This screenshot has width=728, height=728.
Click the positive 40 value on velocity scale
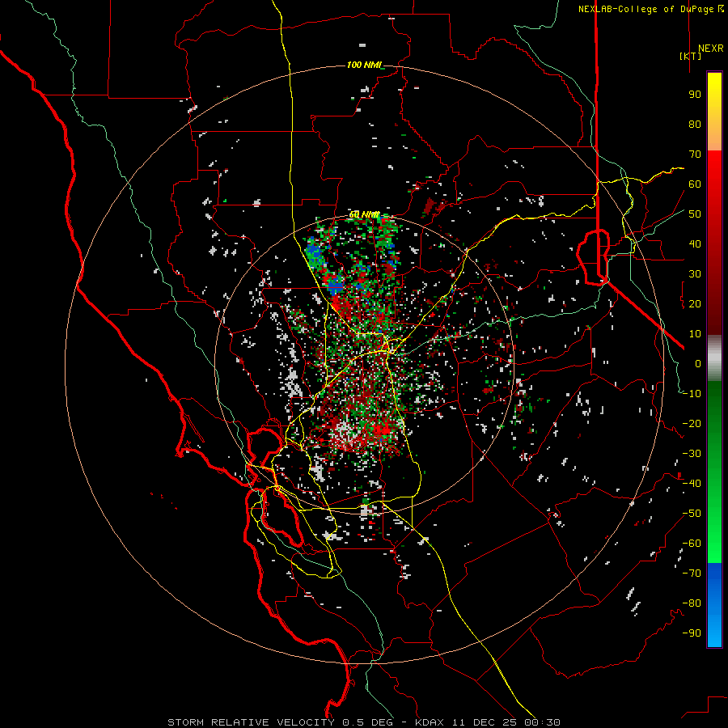[x=695, y=243]
